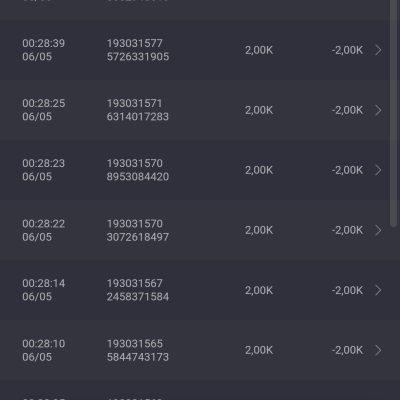This screenshot has width=400, height=400.
Task: Open chevron arrow on 00:28:22 row
Action: coord(378,230)
